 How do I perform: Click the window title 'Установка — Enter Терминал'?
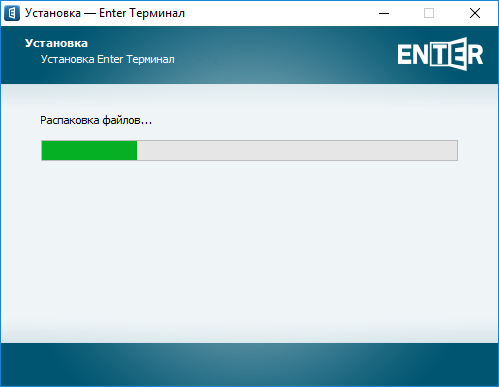105,13
